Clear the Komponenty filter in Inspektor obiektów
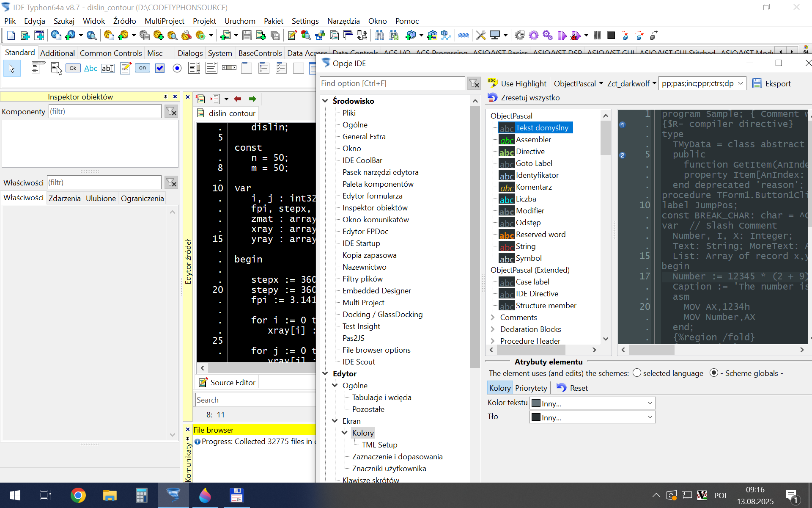Viewport: 812px width, 508px height. tap(171, 111)
